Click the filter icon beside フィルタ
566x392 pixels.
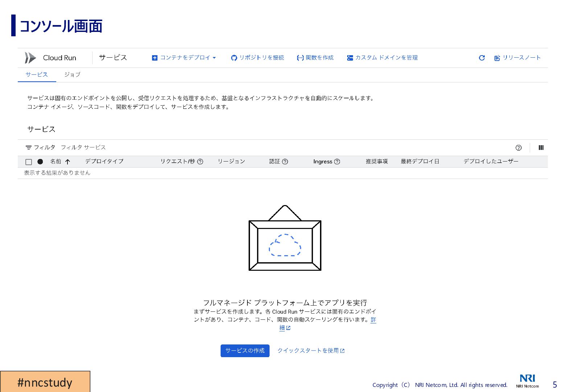(29, 148)
